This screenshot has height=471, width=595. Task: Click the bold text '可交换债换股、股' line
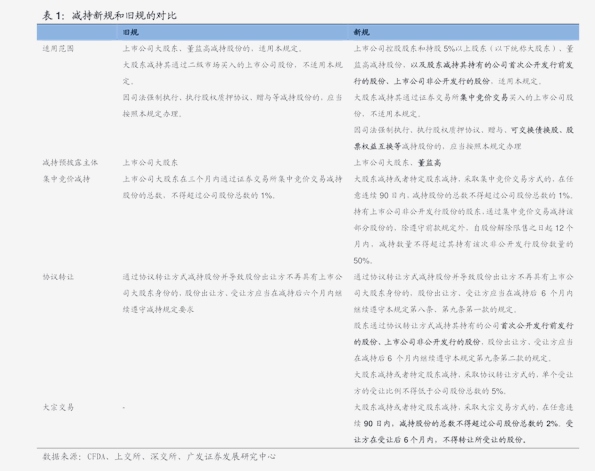542,130
